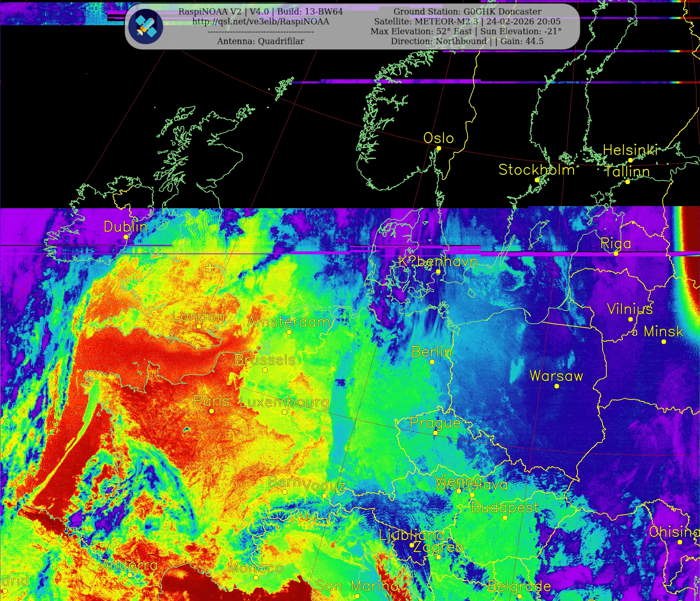The width and height of the screenshot is (700, 601).
Task: Click the Stockholm city marker dot
Action: pyautogui.click(x=537, y=180)
